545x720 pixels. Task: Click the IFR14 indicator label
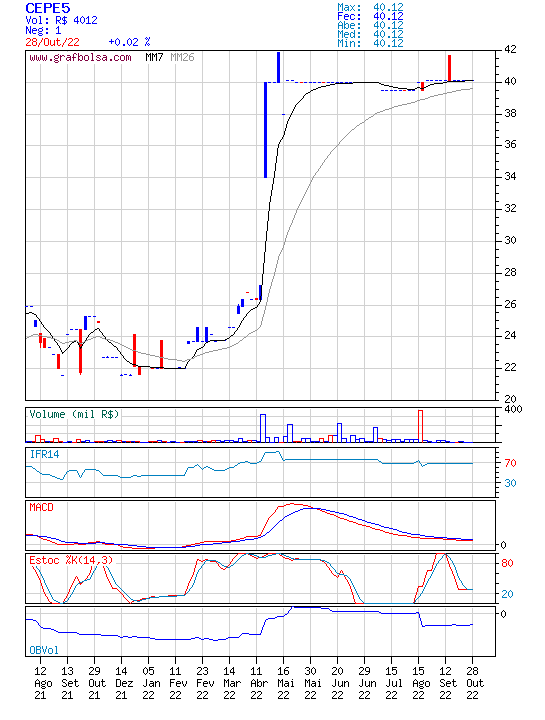click(x=44, y=454)
